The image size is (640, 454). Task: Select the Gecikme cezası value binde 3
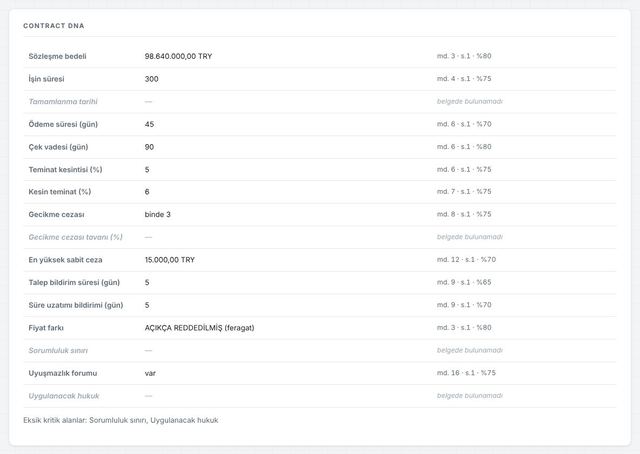[158, 214]
